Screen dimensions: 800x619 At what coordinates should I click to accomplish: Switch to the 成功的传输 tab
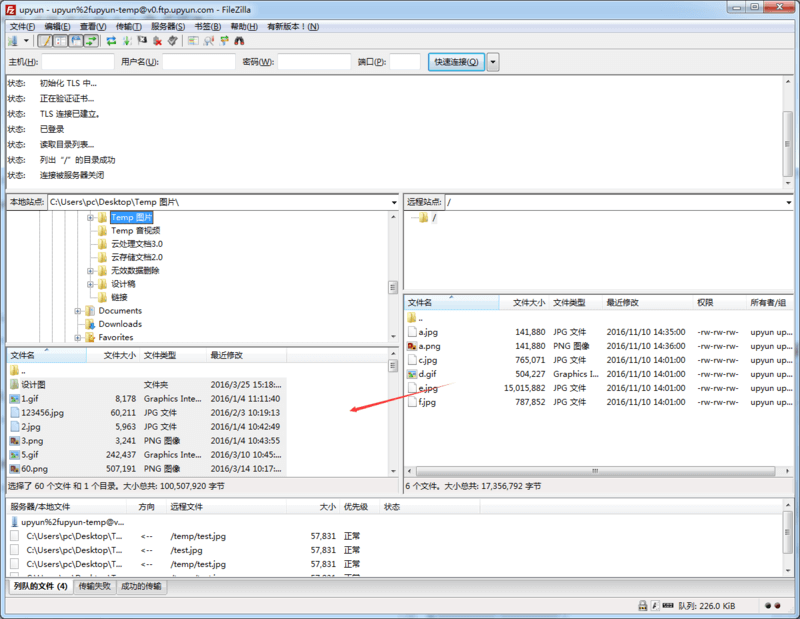coord(141,586)
